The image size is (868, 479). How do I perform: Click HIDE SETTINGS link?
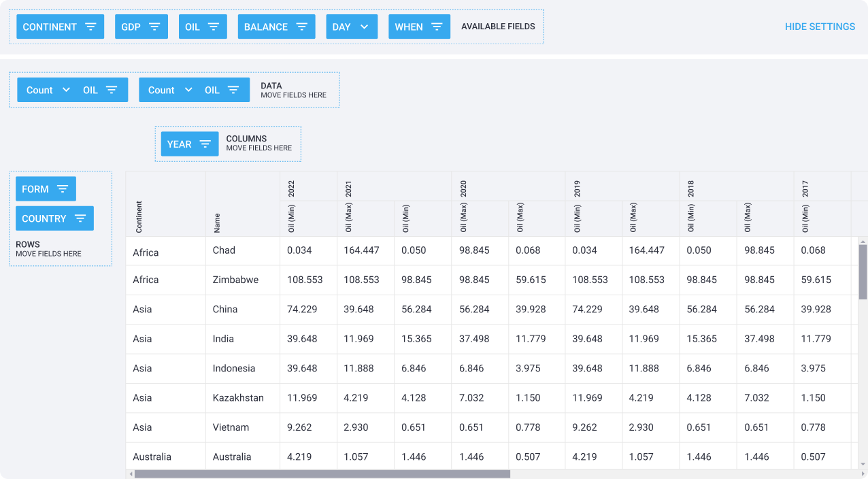tap(820, 27)
